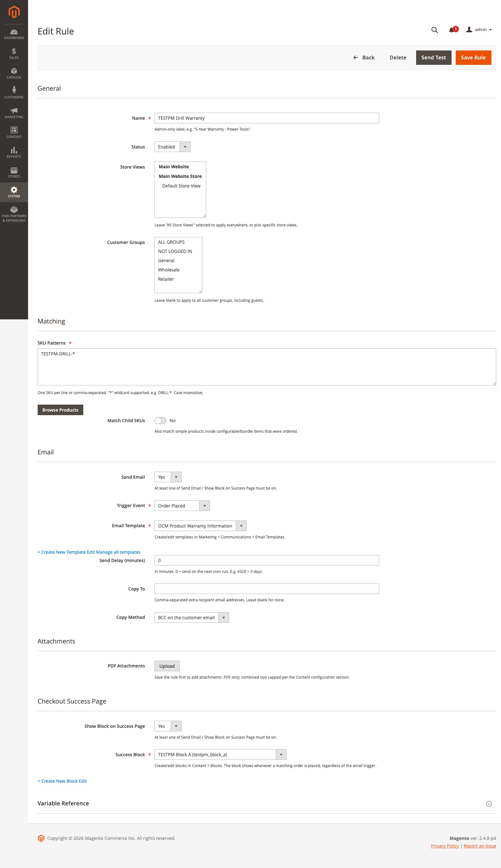Open the Success Block dropdown
Screen dimensions: 501x868
[x=220, y=754]
